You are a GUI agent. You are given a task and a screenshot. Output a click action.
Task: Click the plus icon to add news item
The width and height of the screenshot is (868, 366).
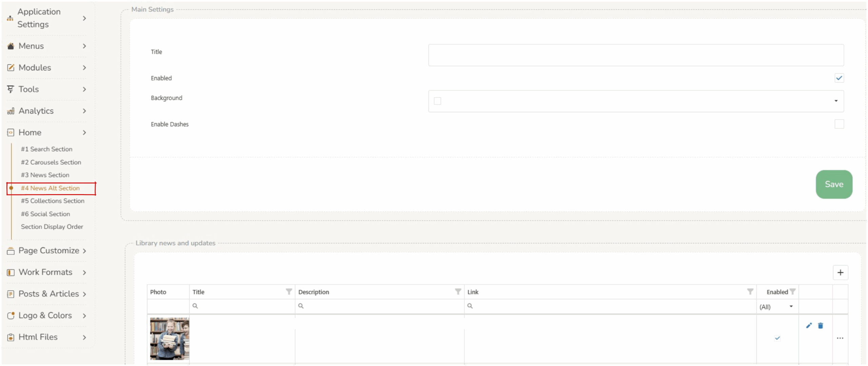840,272
